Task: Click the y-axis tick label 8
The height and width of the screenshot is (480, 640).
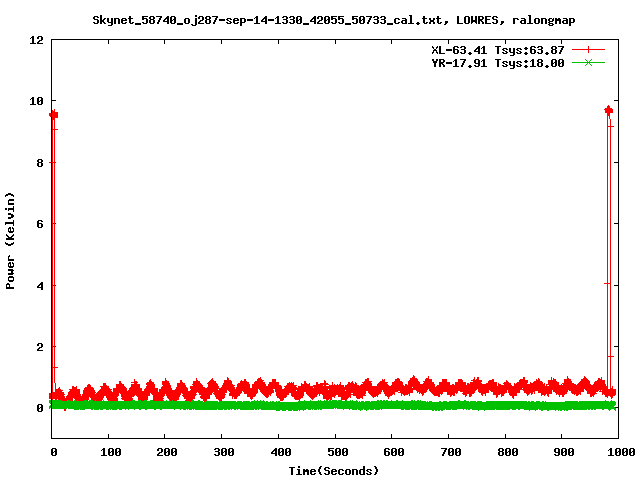Action: (x=40, y=163)
